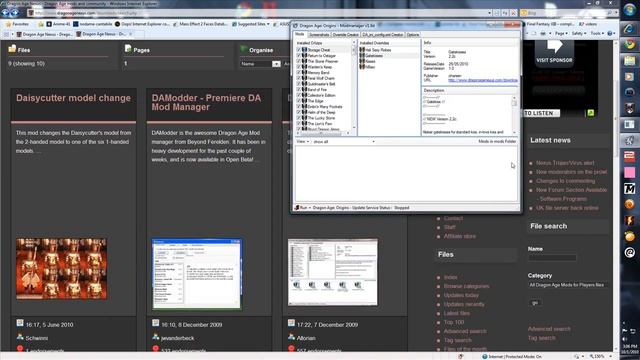Toggle Warden's Keep checkbox
The width and height of the screenshot is (640, 360).
(298, 67)
